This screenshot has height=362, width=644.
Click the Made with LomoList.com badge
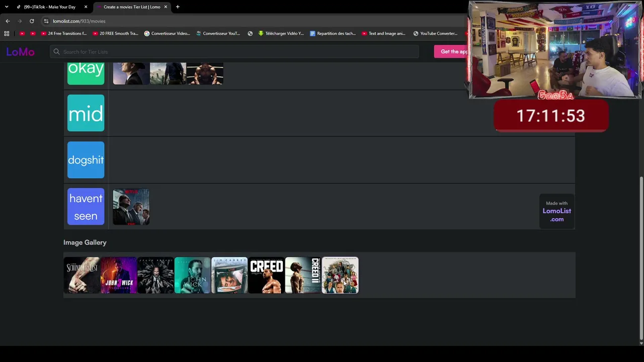557,211
